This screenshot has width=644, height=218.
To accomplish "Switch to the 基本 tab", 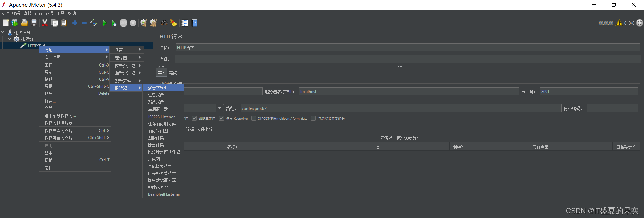I will point(162,73).
